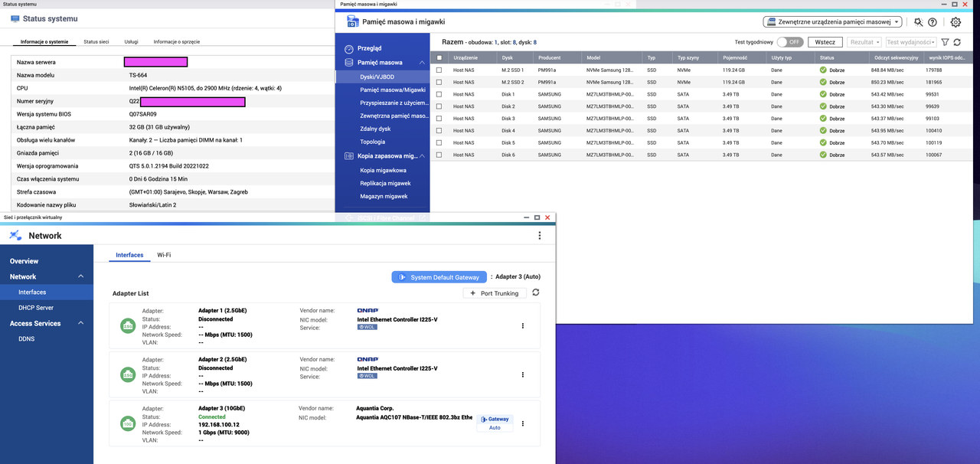Switch to the Status sieci tab
Screen dimensions: 980x464
96,41
